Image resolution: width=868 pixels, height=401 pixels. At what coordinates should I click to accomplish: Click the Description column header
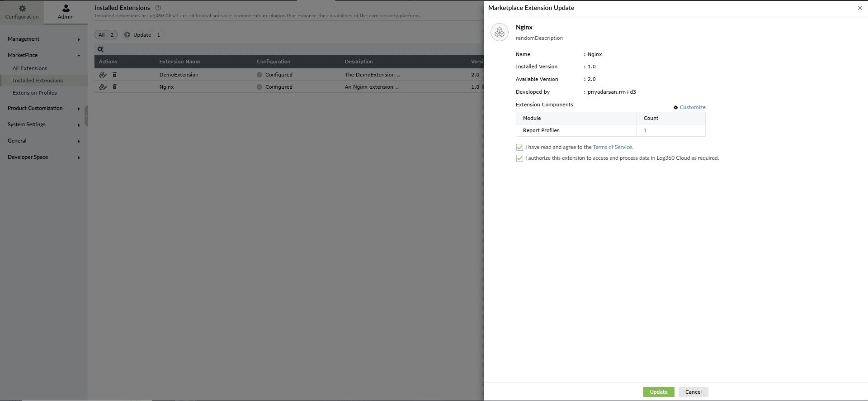point(359,62)
